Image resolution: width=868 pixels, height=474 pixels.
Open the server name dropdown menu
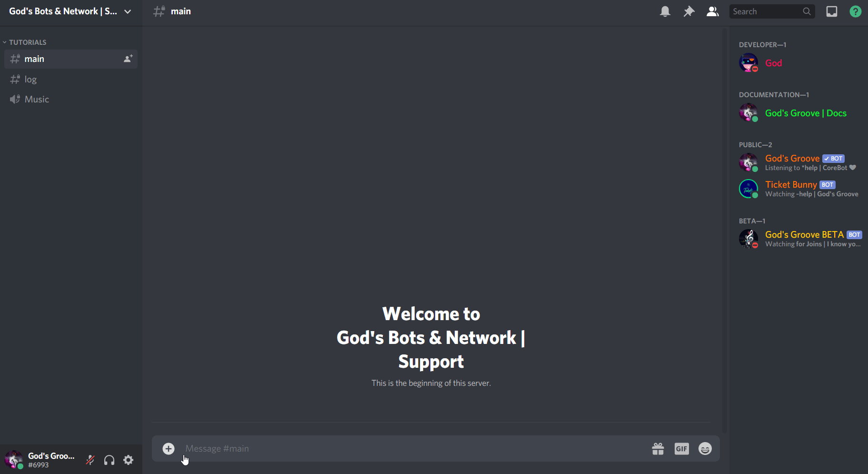pyautogui.click(x=70, y=11)
